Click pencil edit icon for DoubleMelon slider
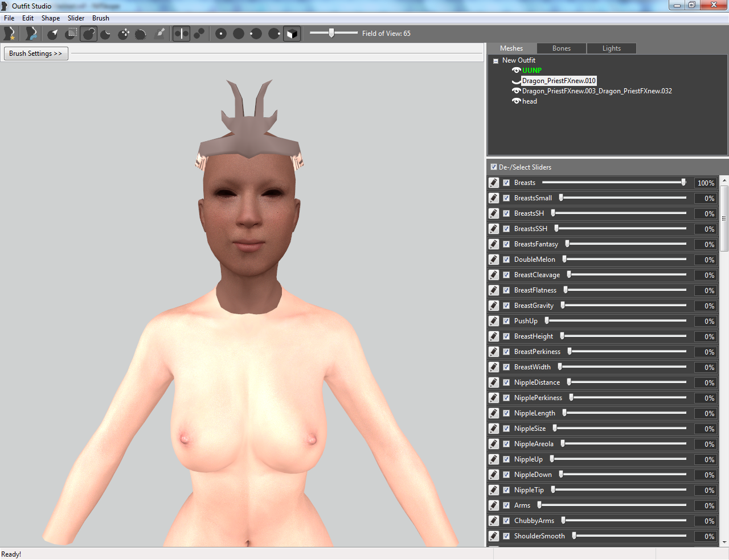 coord(494,260)
